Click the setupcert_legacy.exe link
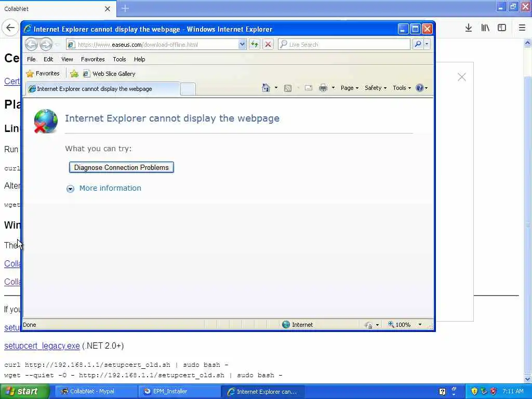The width and height of the screenshot is (532, 399). [42, 345]
